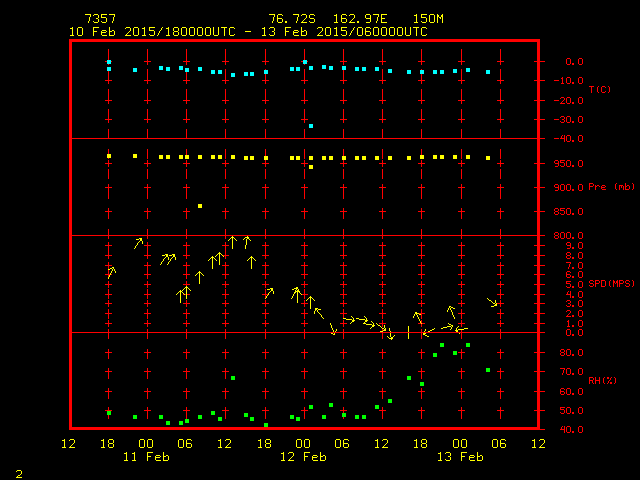This screenshot has height=480, width=640.
Task: Click the RH(%) humidity axis label
Action: pyautogui.click(x=599, y=380)
